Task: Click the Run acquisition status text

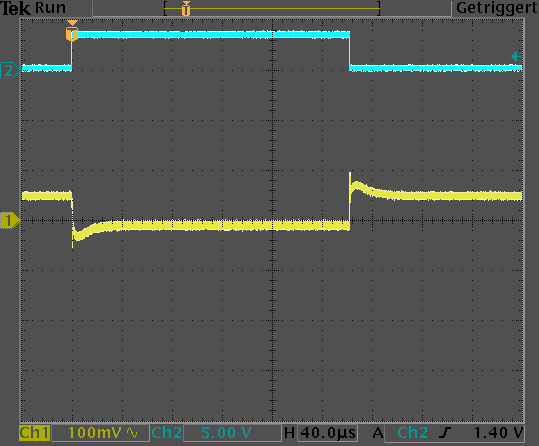Action: pos(50,8)
